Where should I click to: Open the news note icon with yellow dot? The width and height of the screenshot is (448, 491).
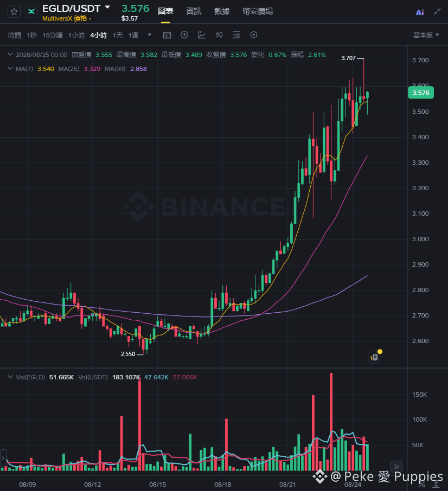(374, 357)
